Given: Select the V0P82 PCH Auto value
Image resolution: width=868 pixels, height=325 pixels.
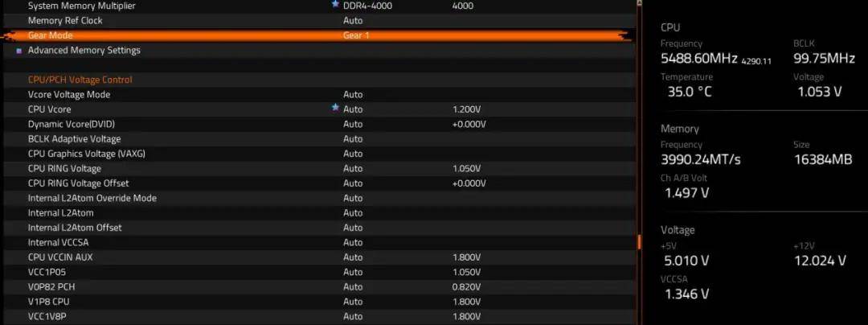Looking at the screenshot, I should coord(353,287).
